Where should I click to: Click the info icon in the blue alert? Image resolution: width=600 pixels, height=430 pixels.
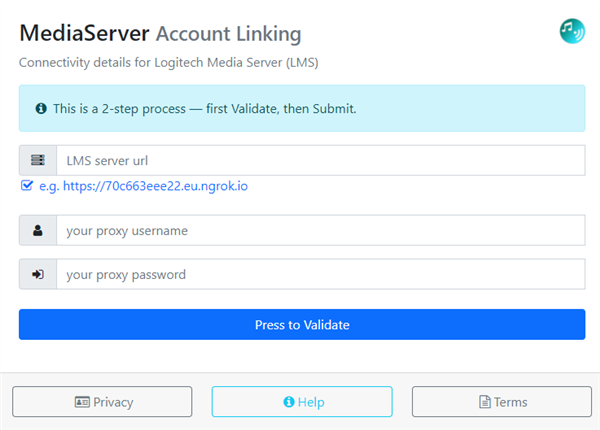click(41, 109)
